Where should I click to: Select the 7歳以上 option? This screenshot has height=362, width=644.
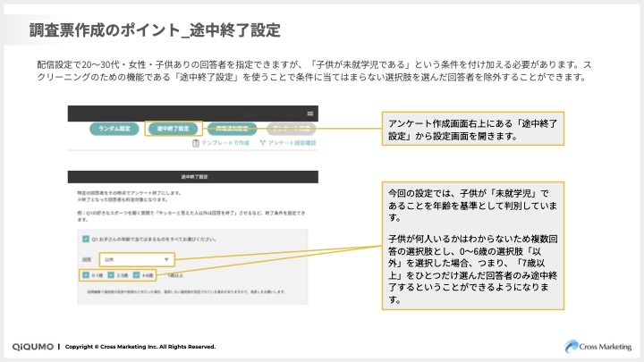[x=172, y=274]
